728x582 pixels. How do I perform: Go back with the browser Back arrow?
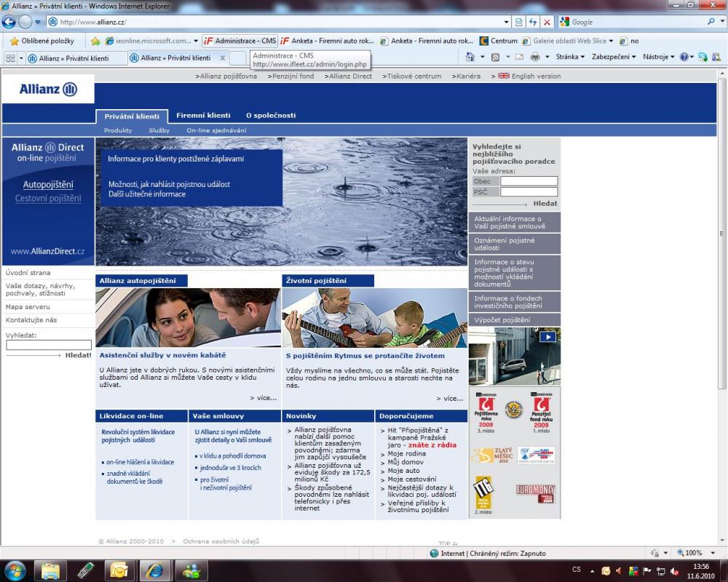pos(9,21)
